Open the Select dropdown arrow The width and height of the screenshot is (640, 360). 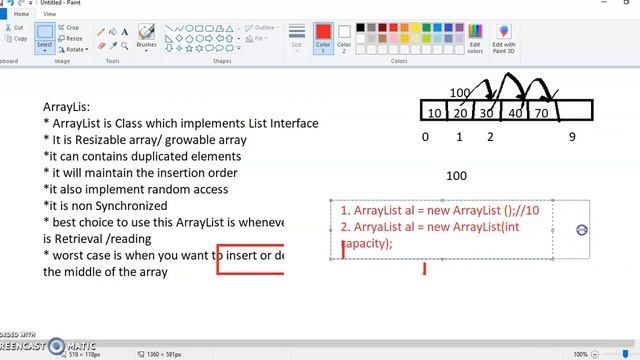click(x=44, y=51)
